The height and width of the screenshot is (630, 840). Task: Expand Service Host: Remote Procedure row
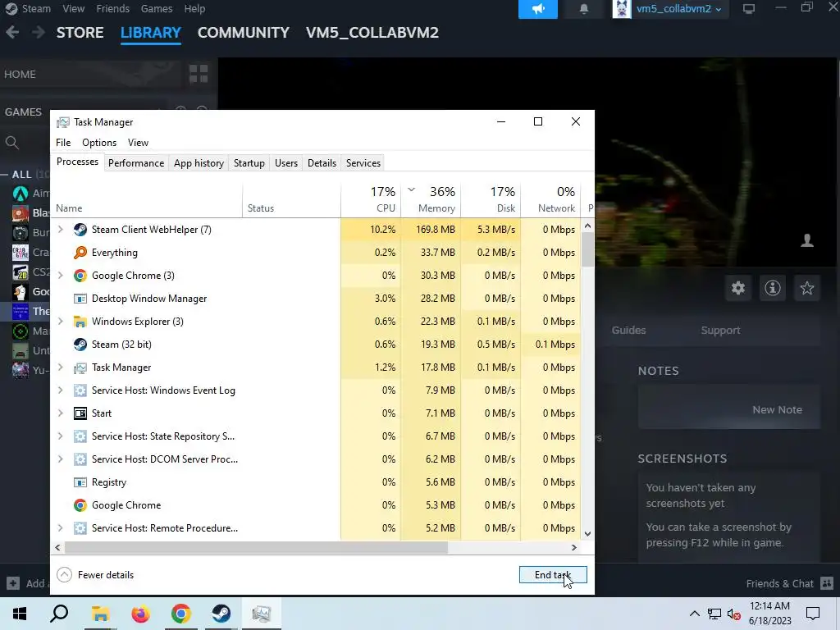61,528
